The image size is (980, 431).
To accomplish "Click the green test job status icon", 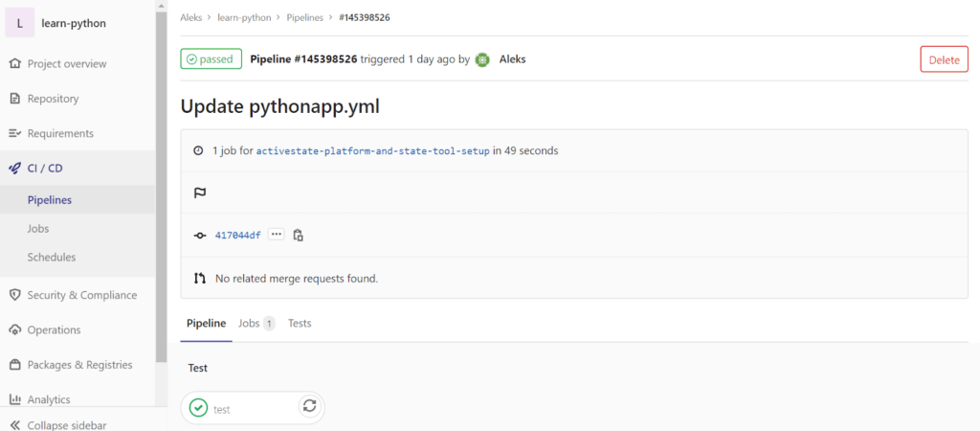I will coord(198,408).
